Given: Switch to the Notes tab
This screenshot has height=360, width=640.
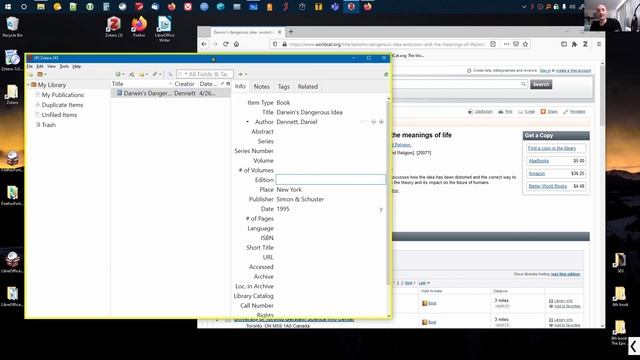Looking at the screenshot, I should (262, 87).
